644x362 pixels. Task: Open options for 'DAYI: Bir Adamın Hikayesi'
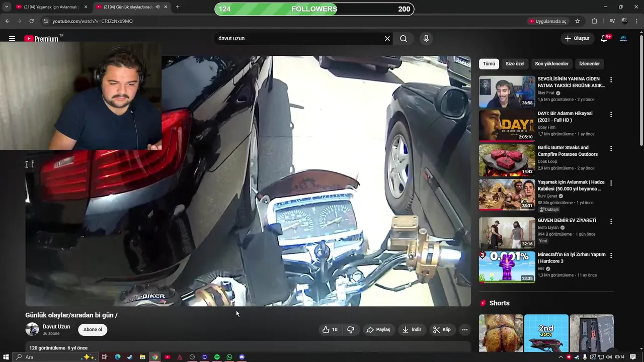pyautogui.click(x=611, y=114)
